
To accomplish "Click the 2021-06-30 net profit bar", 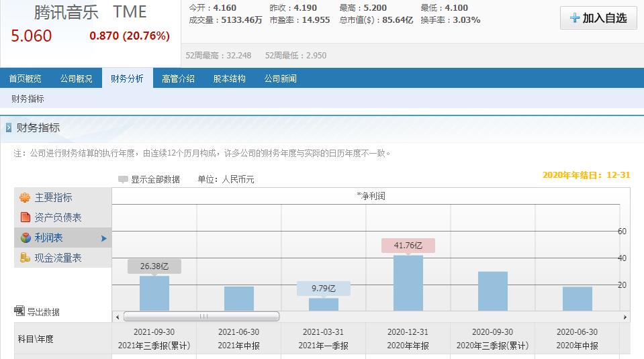I will click(239, 299).
